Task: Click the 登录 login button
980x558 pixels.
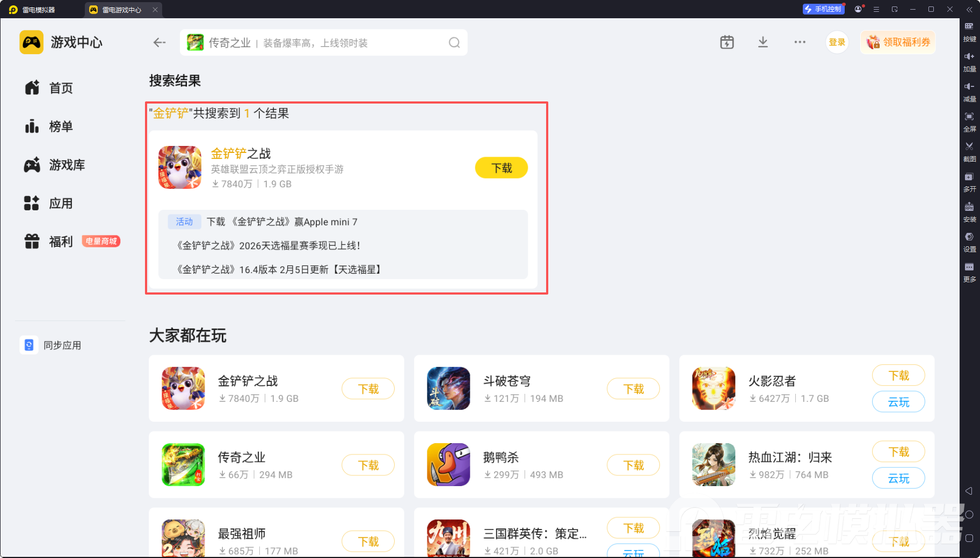Action: pos(837,42)
